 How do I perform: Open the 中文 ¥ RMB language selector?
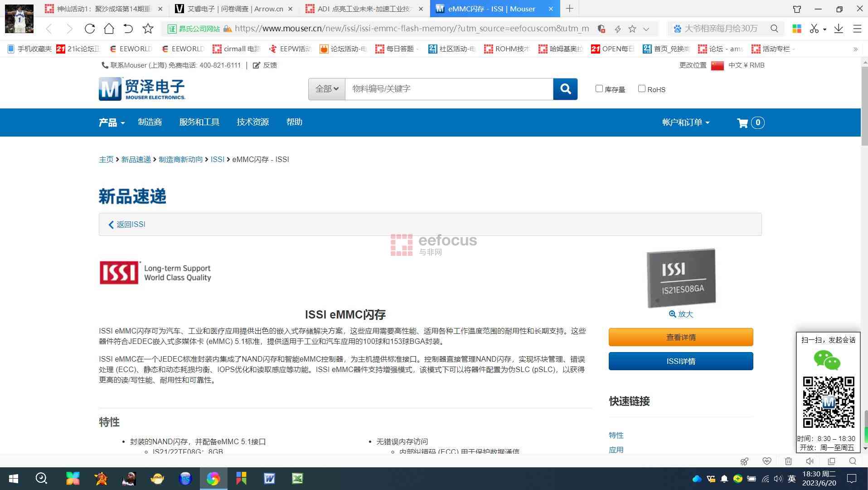tap(746, 65)
